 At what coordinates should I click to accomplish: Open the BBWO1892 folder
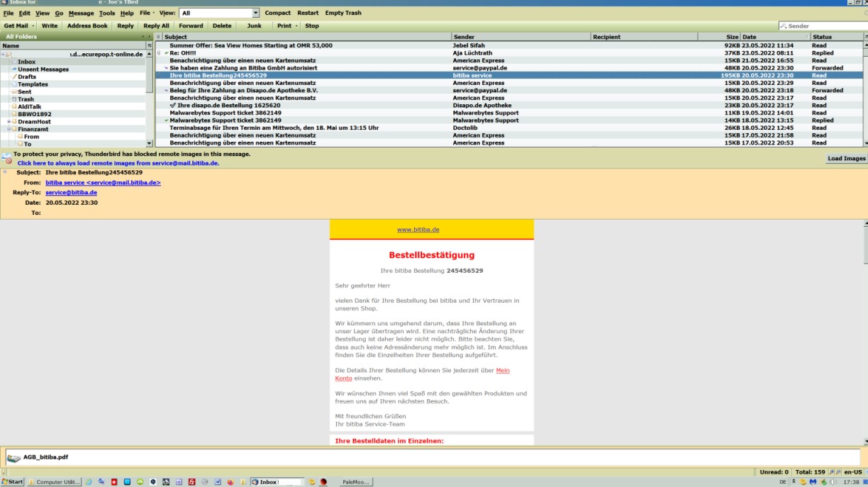coord(35,114)
